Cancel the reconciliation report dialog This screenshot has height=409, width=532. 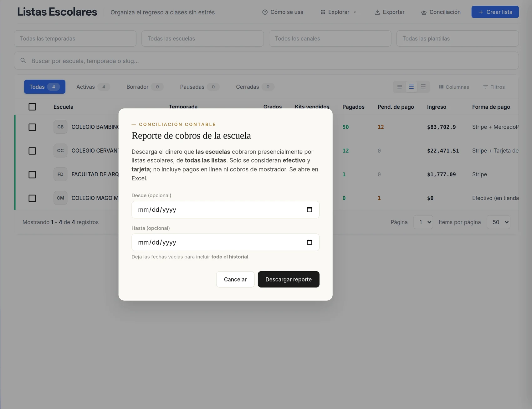pos(235,279)
